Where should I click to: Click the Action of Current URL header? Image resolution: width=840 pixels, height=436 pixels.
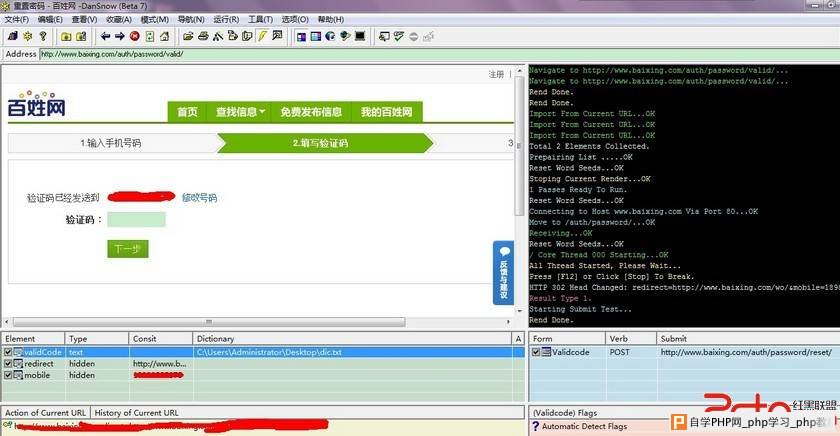tap(46, 413)
